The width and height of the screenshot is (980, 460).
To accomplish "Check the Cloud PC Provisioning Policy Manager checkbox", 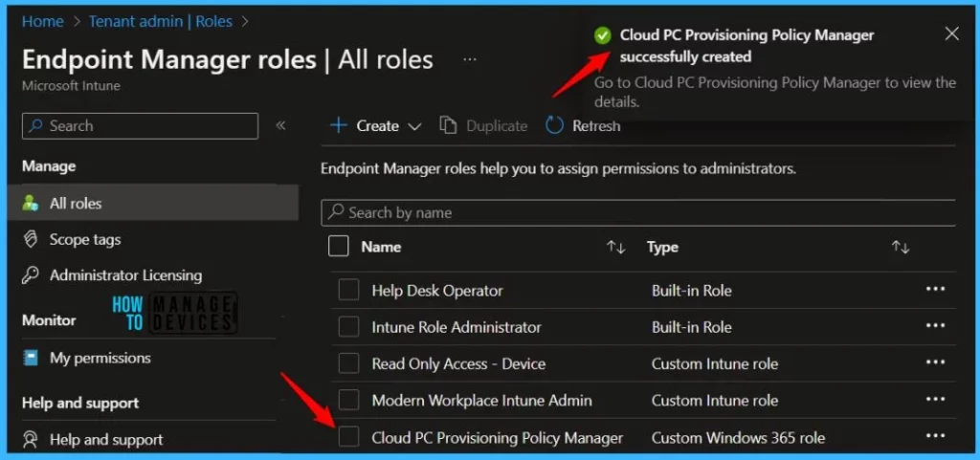I will click(348, 437).
